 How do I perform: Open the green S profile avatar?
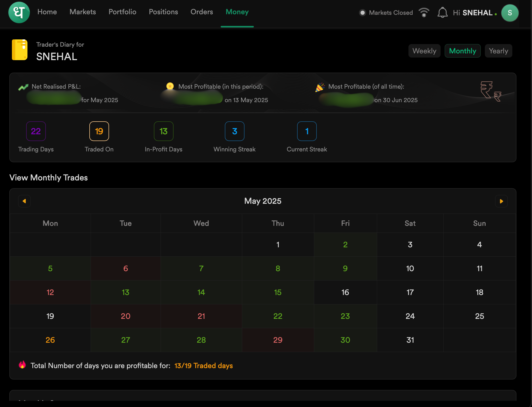click(x=510, y=13)
